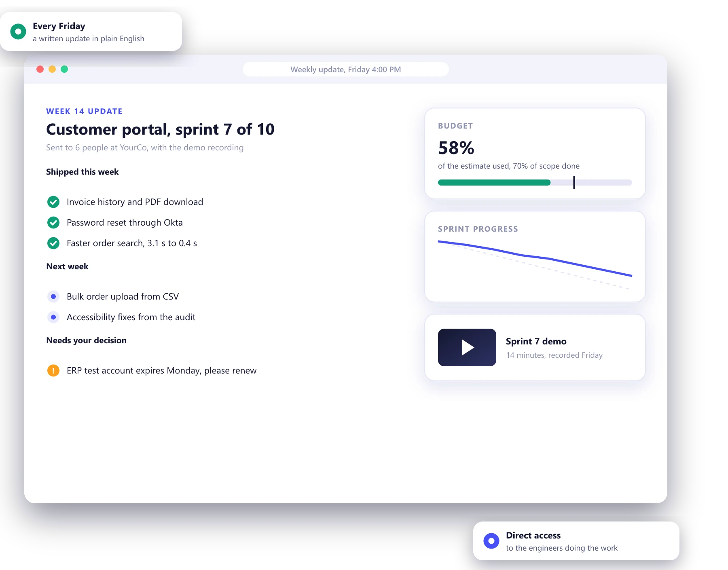Play the Sprint 7 demo video thumbnail

pyautogui.click(x=467, y=347)
